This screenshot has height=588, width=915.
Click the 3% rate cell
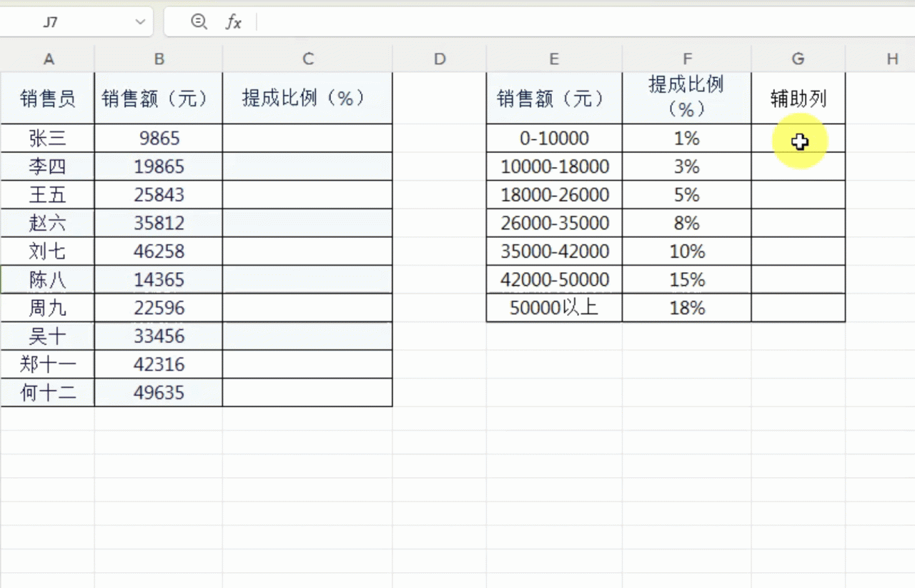pos(687,166)
